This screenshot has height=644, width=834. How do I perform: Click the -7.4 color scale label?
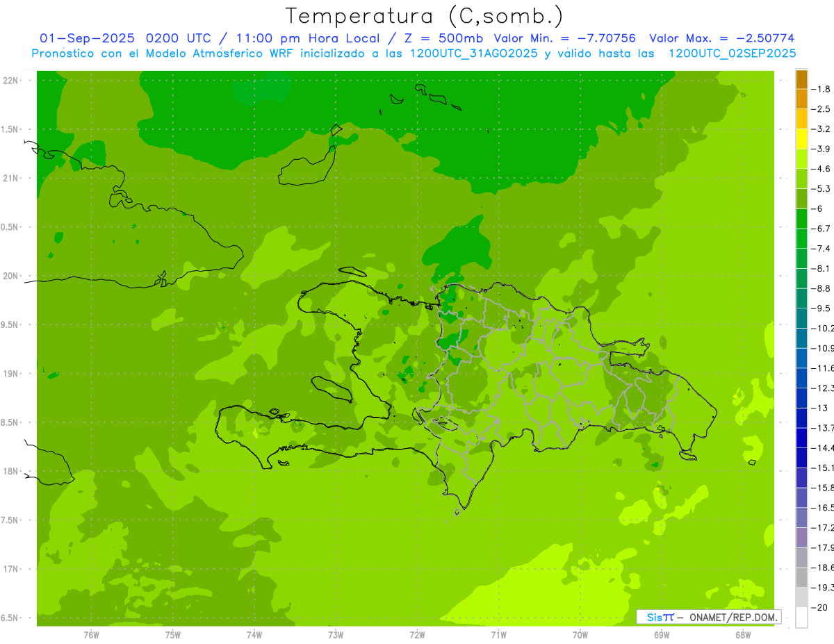click(x=821, y=249)
